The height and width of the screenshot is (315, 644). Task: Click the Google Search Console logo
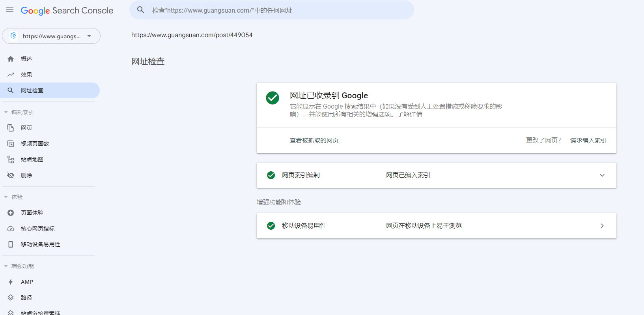tap(67, 11)
